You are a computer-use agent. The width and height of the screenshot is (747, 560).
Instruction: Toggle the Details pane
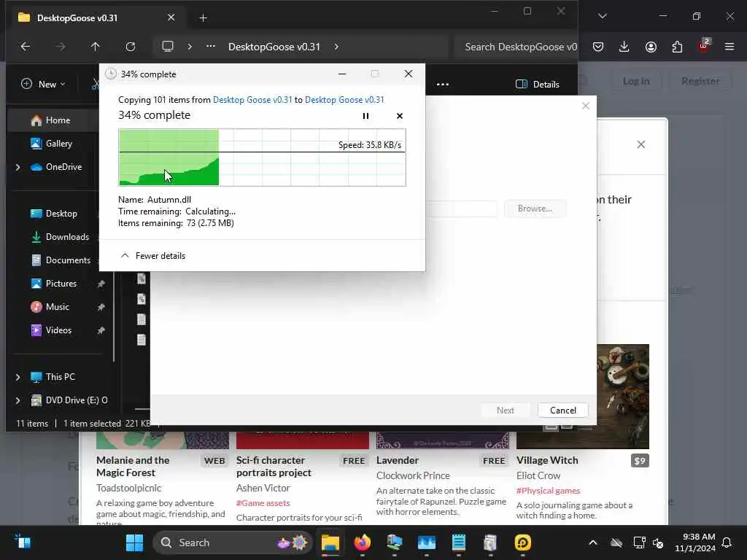(538, 85)
